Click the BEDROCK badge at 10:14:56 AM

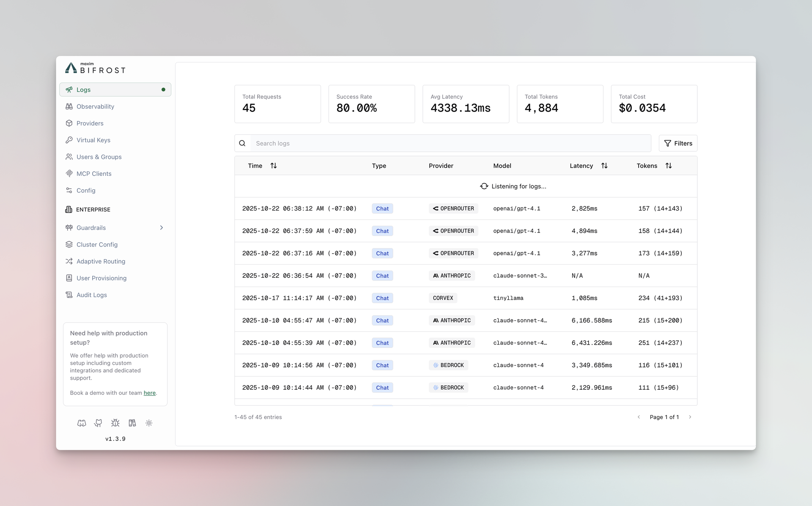click(448, 365)
